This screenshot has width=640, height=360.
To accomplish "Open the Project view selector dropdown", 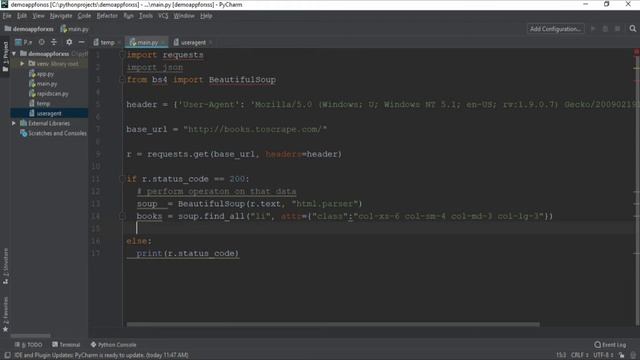I will 24,42.
